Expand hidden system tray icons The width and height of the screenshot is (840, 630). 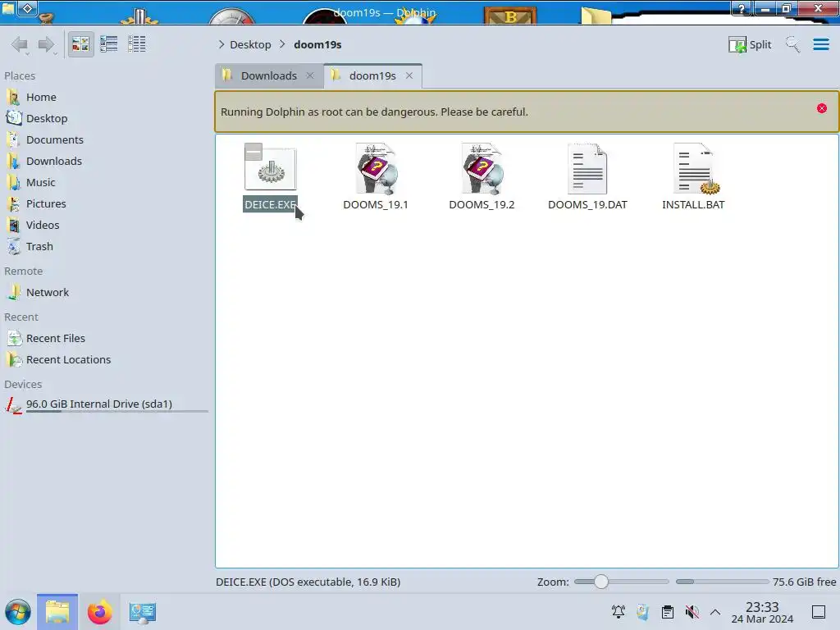point(715,612)
